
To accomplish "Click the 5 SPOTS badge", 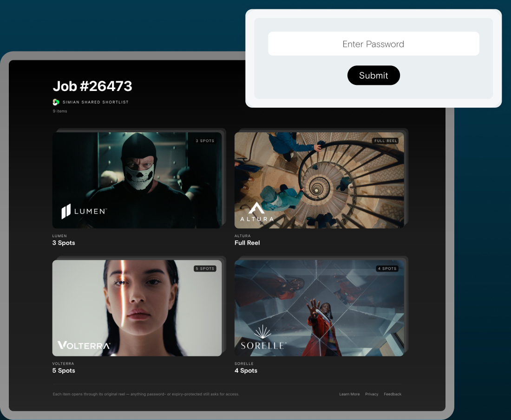I will [x=205, y=269].
